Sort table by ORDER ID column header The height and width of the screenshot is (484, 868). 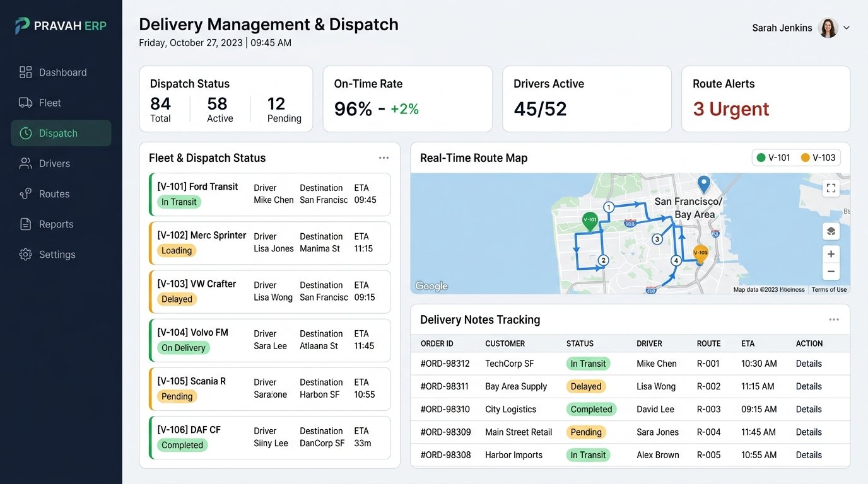click(x=437, y=343)
